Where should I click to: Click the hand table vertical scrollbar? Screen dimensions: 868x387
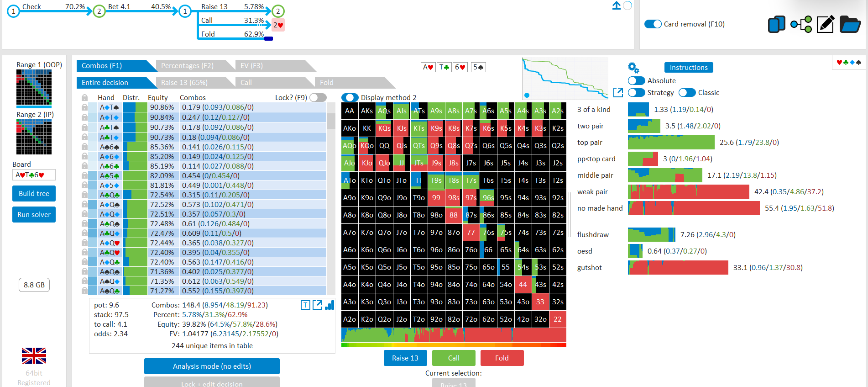[x=331, y=199]
